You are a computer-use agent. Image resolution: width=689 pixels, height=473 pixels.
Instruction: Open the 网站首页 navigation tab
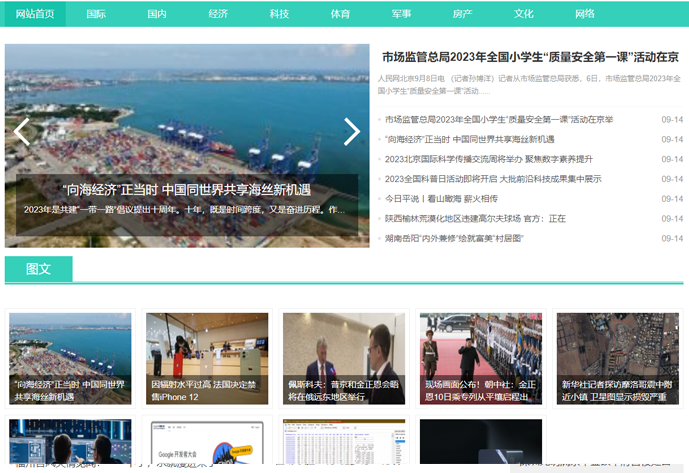(35, 14)
